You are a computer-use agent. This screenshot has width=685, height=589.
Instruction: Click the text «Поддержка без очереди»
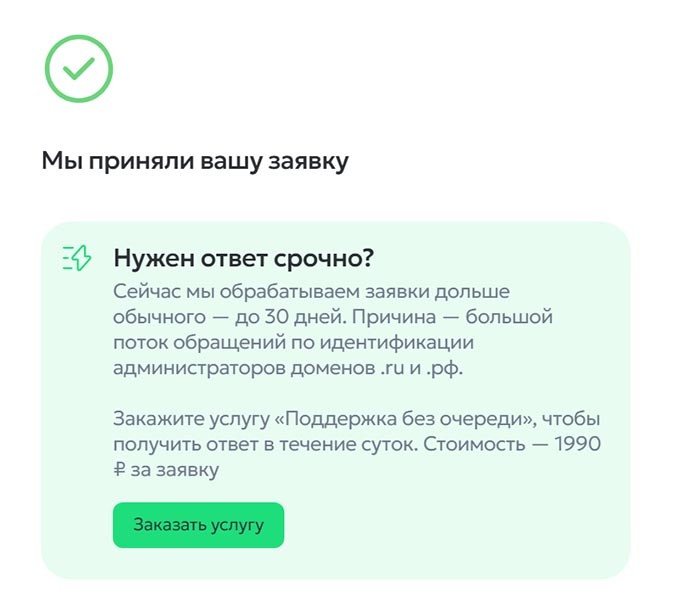(406, 419)
